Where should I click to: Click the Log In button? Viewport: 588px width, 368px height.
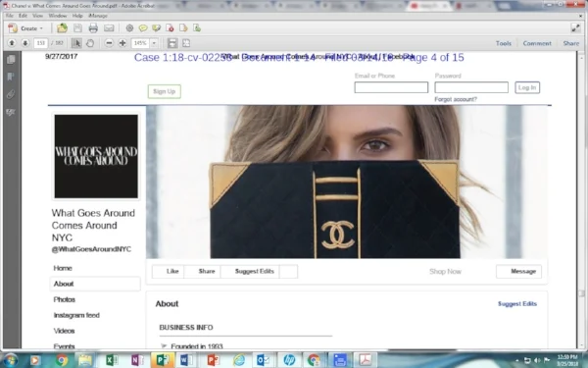527,87
